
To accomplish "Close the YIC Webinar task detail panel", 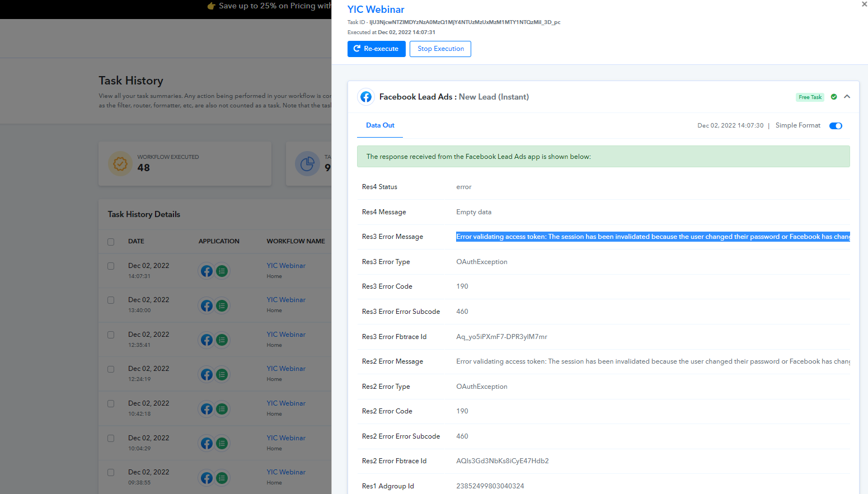I will click(x=864, y=4).
